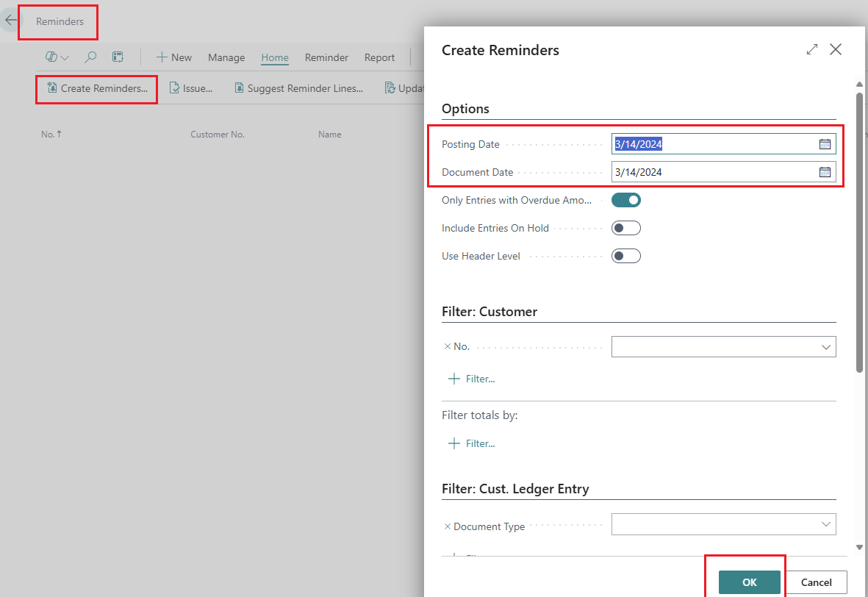Enable Include Entries On Hold

(x=625, y=227)
